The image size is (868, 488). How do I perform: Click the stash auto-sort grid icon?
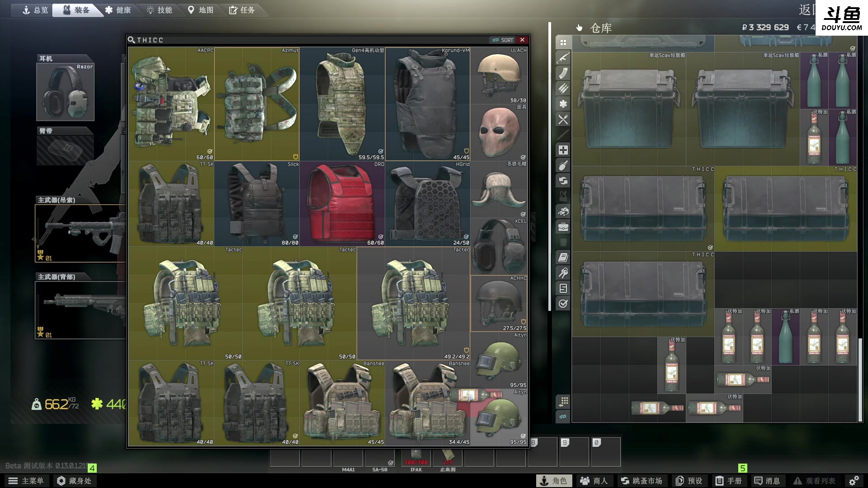563,401
